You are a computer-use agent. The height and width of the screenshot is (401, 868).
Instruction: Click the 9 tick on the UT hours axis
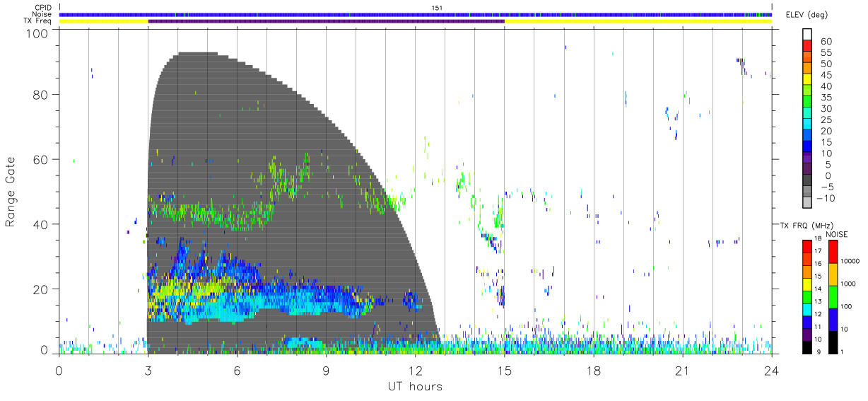point(326,370)
